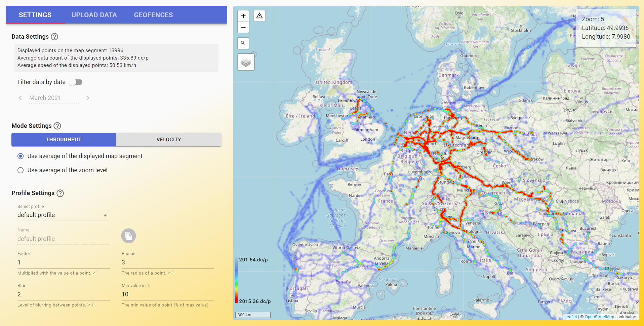Click the 2015.36 dc/p legend label
This screenshot has height=326, width=644.
[255, 301]
